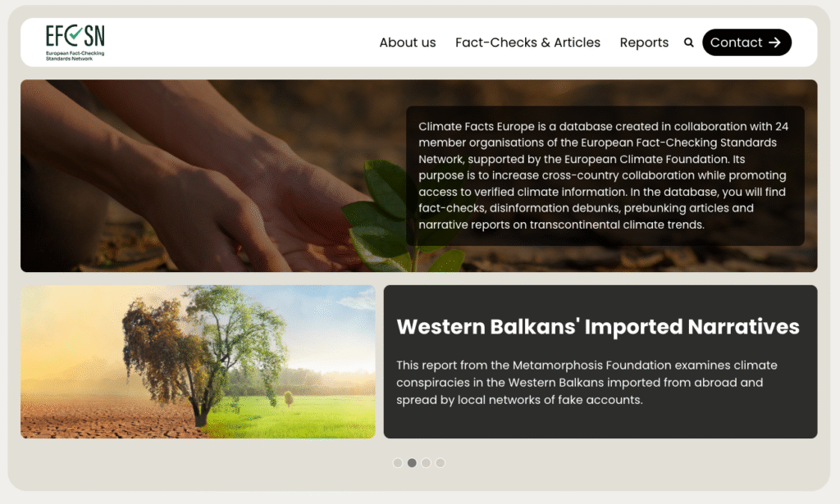Select the third carousel dot
The width and height of the screenshot is (840, 504).
click(426, 463)
